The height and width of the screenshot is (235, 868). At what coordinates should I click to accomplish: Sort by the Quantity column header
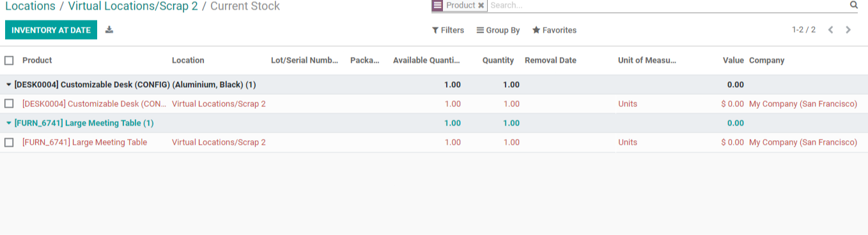point(498,60)
